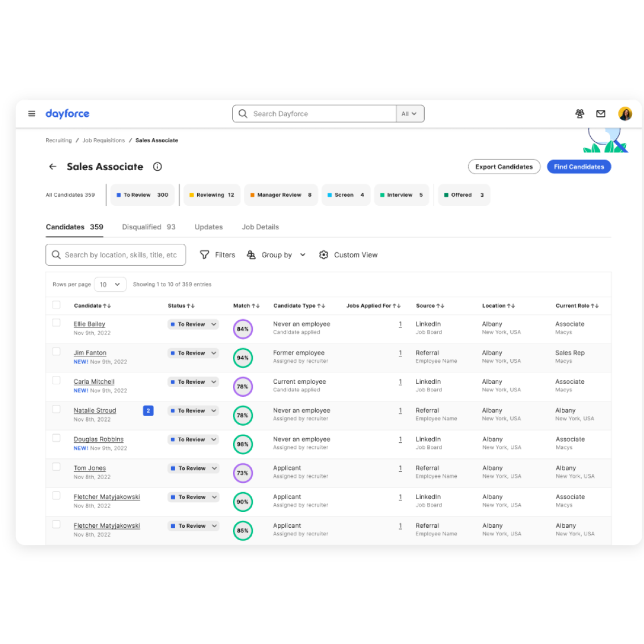Click the Find Candidates button
Viewport: 644px width, 644px height.
[x=578, y=167]
